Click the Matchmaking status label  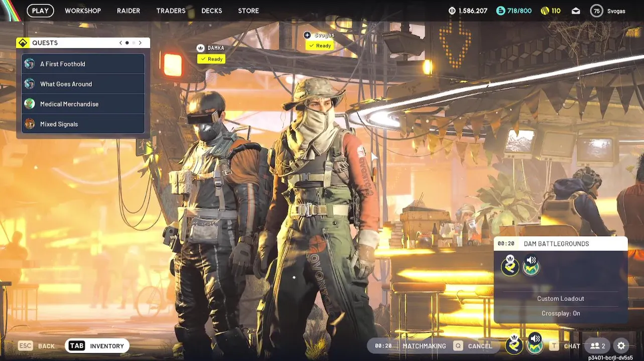pos(424,346)
